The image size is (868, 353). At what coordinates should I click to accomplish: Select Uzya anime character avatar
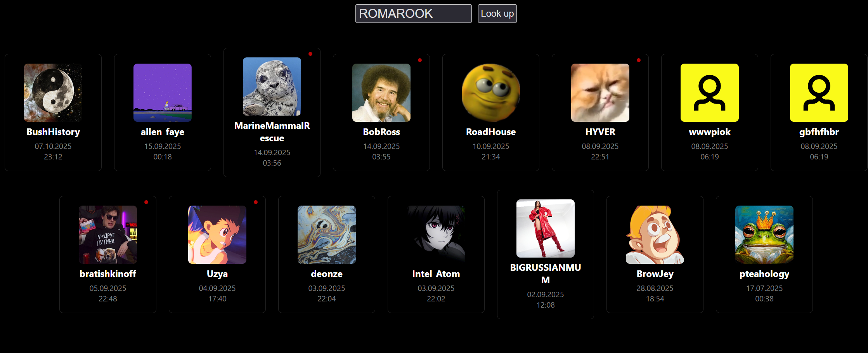pos(217,235)
